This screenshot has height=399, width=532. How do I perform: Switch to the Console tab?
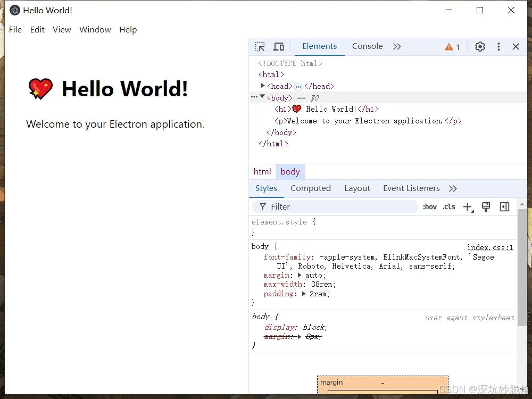click(x=367, y=46)
